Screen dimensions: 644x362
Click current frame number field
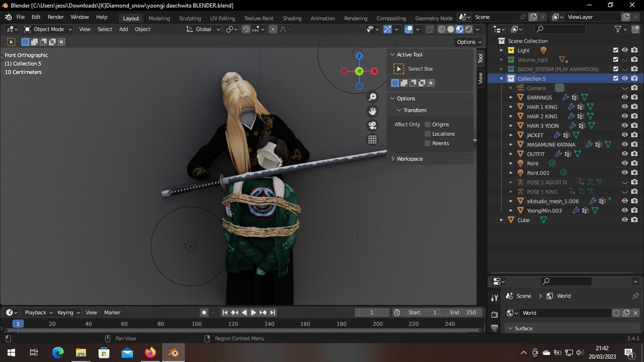pyautogui.click(x=372, y=313)
